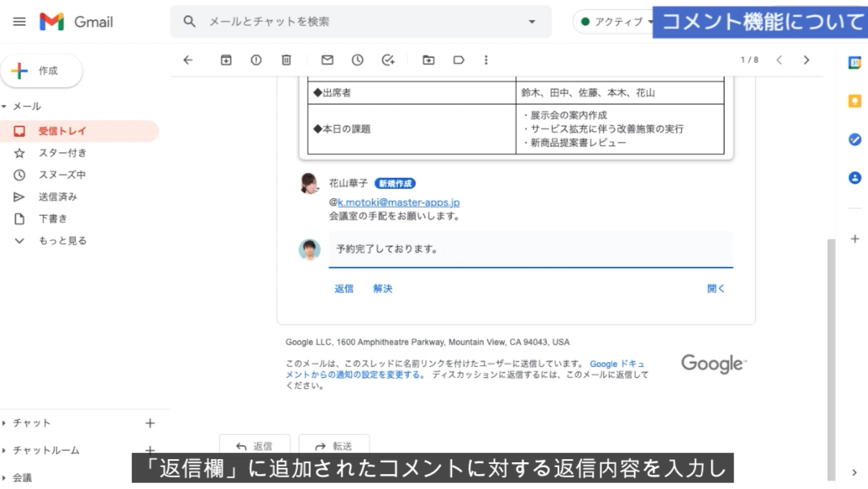Move message to folder icon
868x489 pixels.
tap(428, 60)
